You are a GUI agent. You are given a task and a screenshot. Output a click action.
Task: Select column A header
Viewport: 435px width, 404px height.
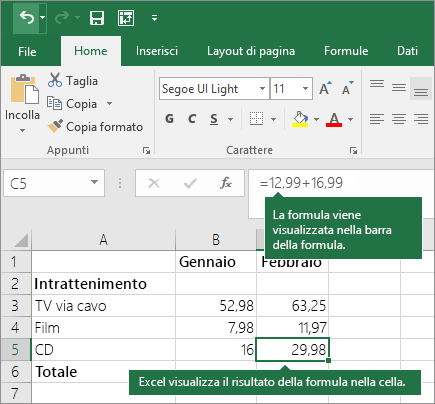[x=103, y=240]
